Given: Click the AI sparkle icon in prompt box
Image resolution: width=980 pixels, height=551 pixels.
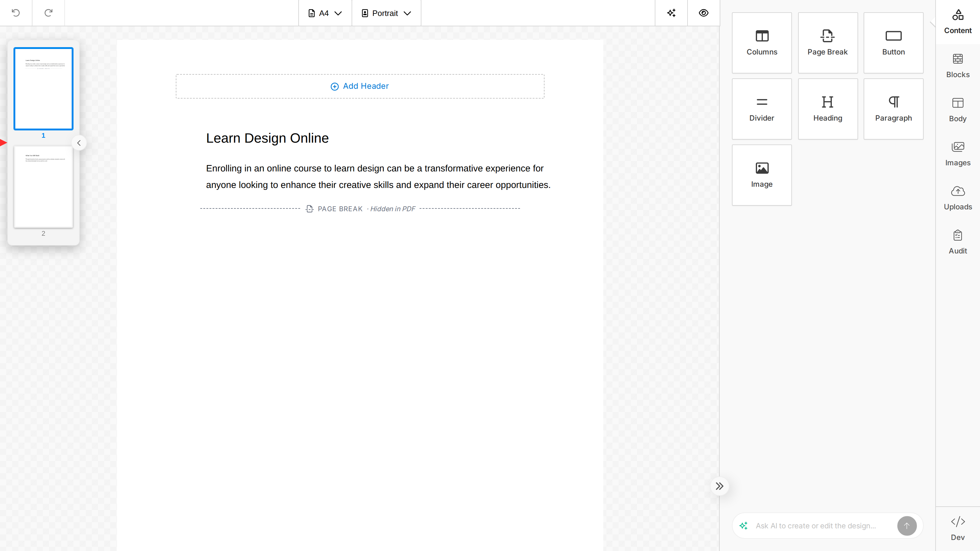Looking at the screenshot, I should (744, 526).
